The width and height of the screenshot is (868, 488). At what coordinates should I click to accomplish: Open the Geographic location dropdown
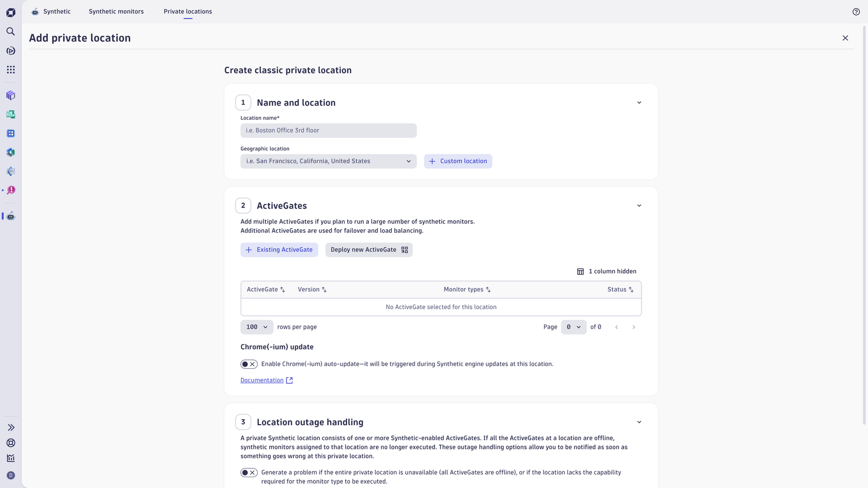point(328,161)
